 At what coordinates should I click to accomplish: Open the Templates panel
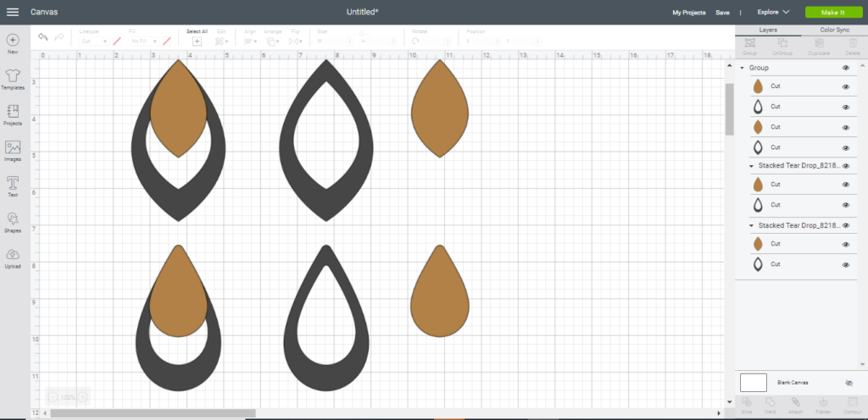(13, 80)
